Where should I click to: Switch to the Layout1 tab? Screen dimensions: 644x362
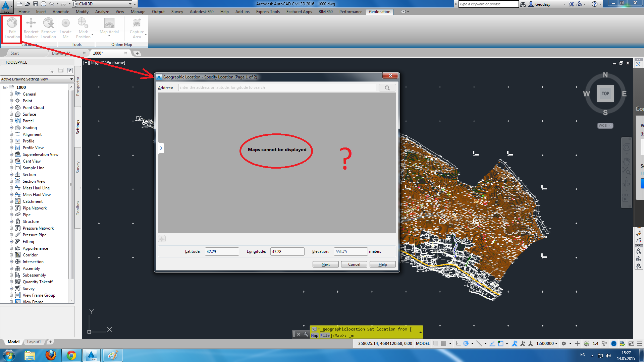tap(34, 342)
